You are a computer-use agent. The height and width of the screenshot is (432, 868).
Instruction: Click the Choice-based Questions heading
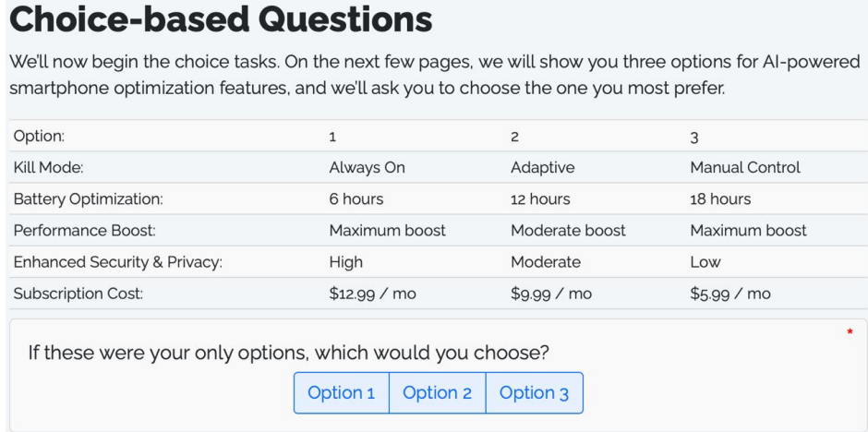[x=221, y=19]
